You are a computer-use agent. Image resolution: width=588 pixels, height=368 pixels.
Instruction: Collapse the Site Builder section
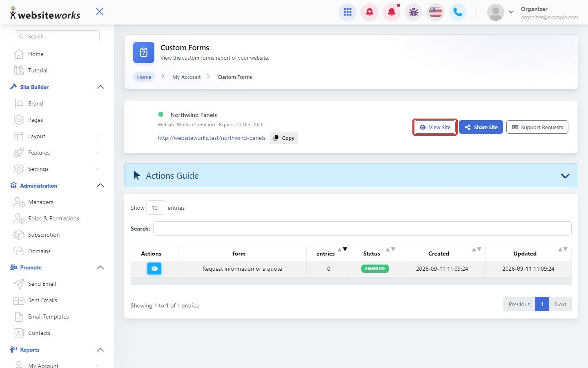tap(100, 87)
